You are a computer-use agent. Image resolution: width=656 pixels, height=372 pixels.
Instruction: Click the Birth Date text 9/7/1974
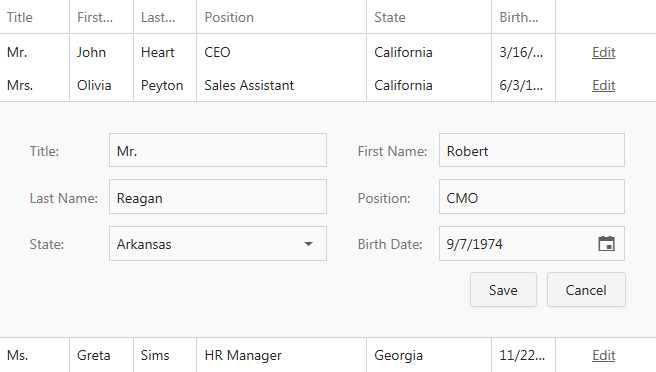pyautogui.click(x=474, y=244)
